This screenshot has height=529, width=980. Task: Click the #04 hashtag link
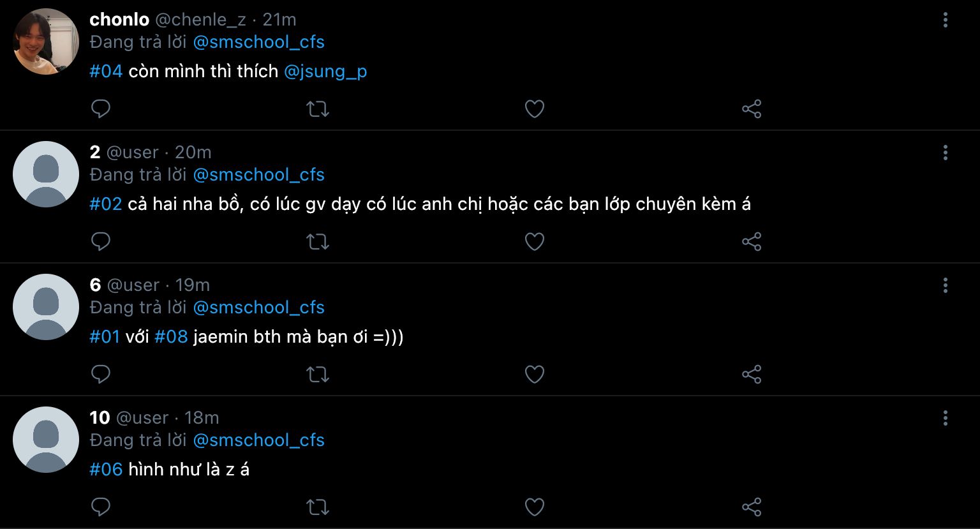[106, 71]
